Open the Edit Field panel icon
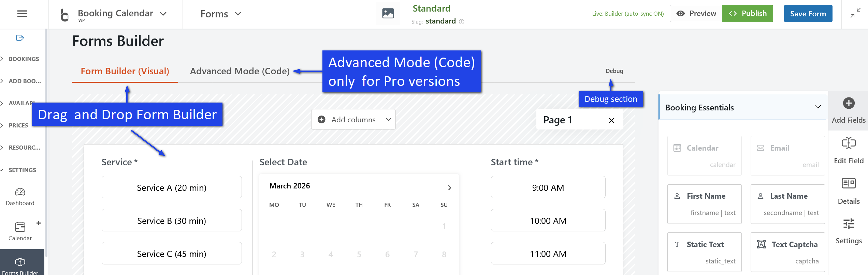This screenshot has width=868, height=275. pos(849,143)
